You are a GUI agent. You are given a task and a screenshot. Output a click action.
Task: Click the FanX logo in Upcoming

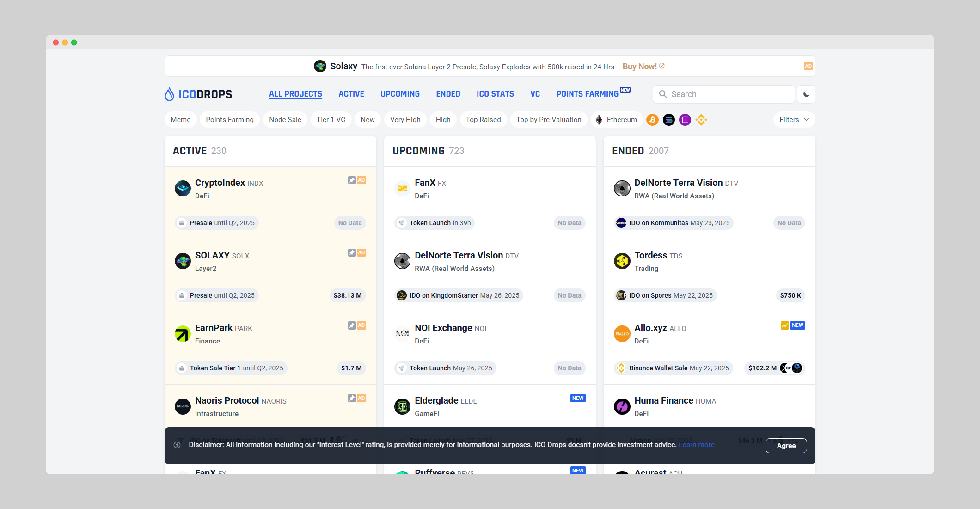(402, 189)
